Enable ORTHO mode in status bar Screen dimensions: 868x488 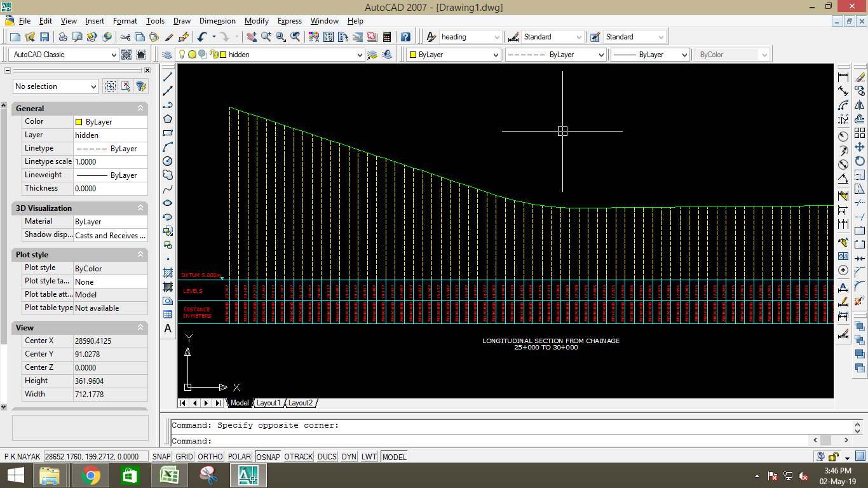tap(210, 456)
